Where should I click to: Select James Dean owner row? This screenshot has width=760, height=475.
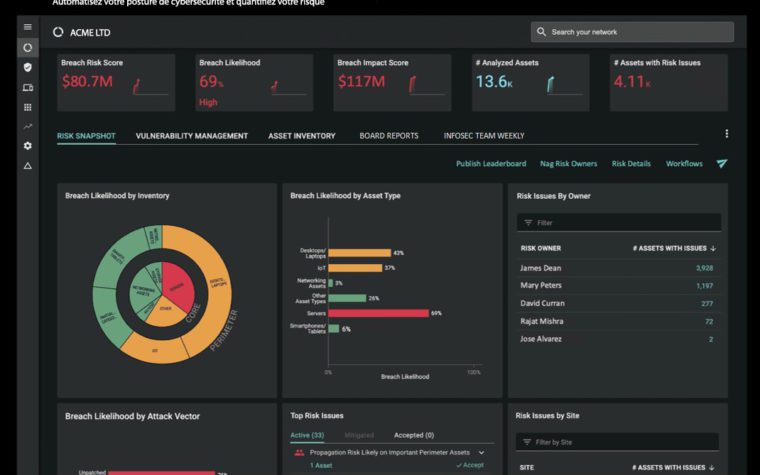click(617, 268)
